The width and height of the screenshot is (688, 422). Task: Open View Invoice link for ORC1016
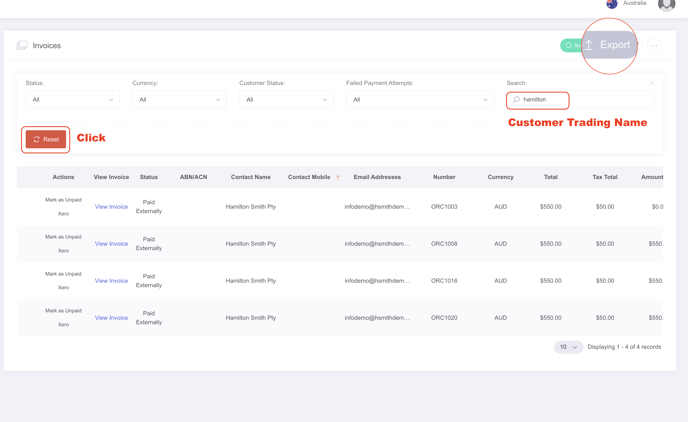pyautogui.click(x=111, y=281)
